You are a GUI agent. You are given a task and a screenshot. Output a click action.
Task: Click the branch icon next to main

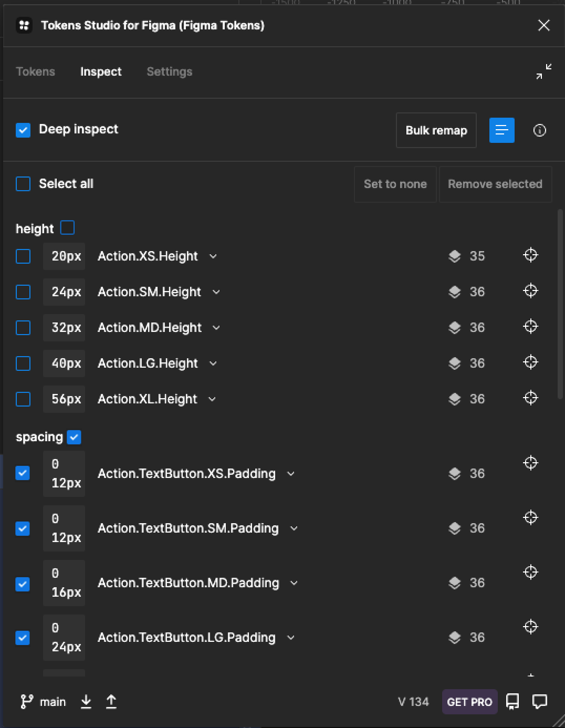27,701
